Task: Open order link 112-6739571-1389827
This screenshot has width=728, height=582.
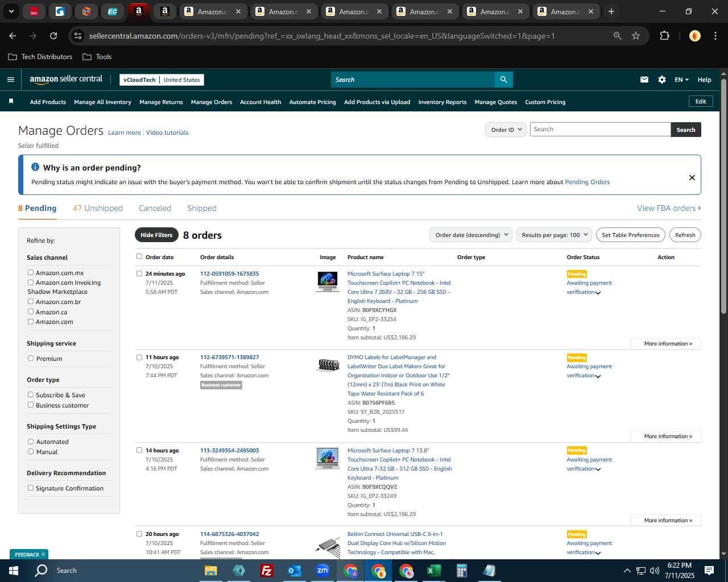Action: pos(229,357)
